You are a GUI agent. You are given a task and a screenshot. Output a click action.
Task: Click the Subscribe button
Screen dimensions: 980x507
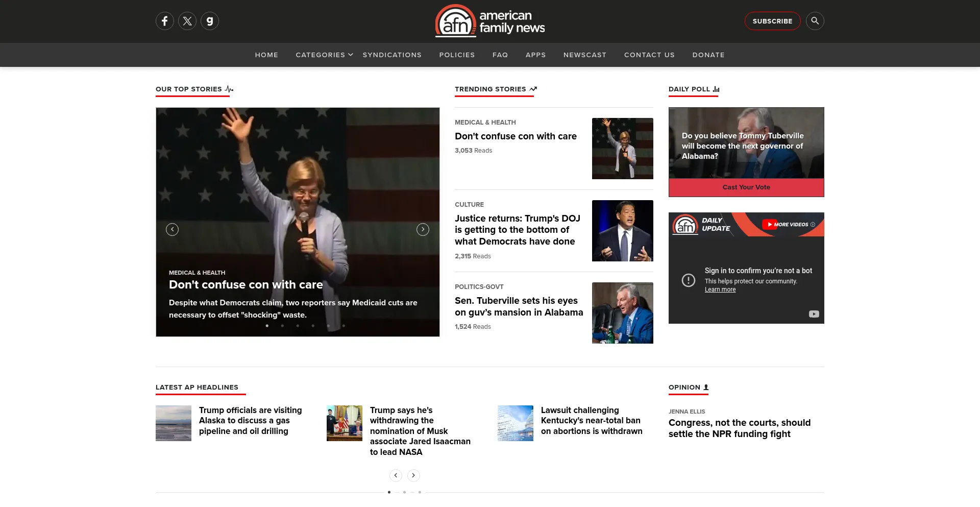(772, 21)
